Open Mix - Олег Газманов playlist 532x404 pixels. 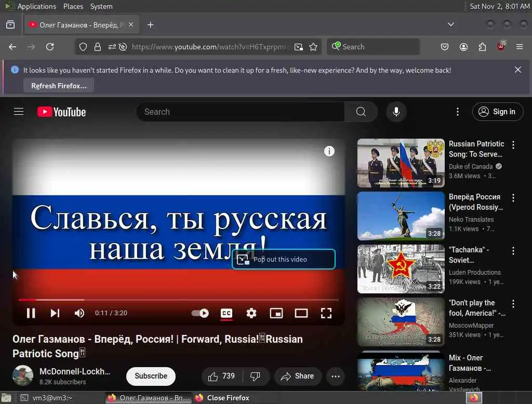pyautogui.click(x=401, y=371)
